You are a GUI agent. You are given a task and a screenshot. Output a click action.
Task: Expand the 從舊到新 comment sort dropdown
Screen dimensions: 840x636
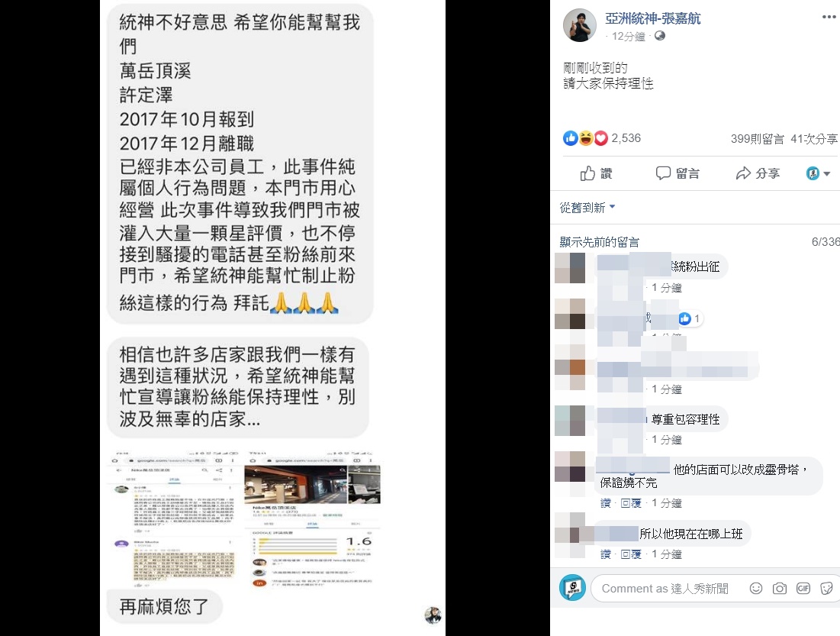click(587, 208)
